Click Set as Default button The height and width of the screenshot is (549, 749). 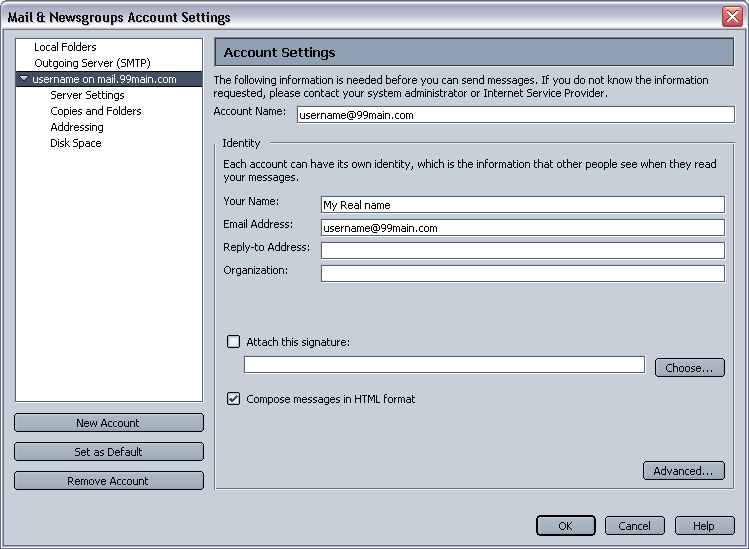click(x=109, y=452)
